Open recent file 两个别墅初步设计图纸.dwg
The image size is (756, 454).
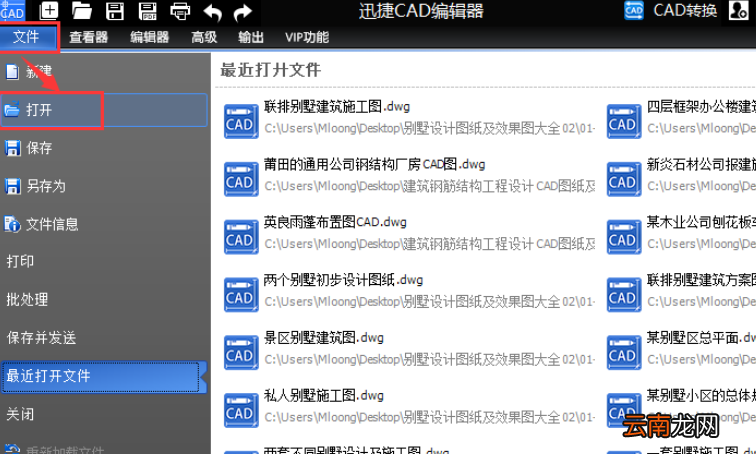343,280
